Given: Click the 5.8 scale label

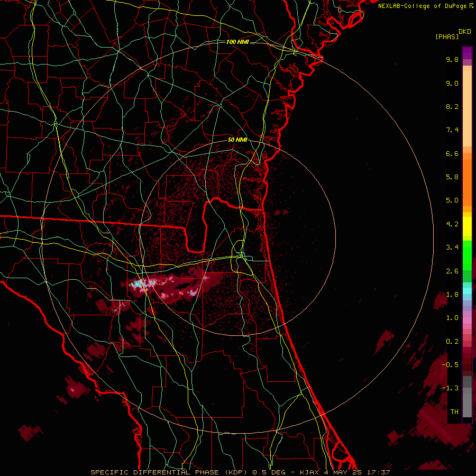Looking at the screenshot, I should 452,177.
